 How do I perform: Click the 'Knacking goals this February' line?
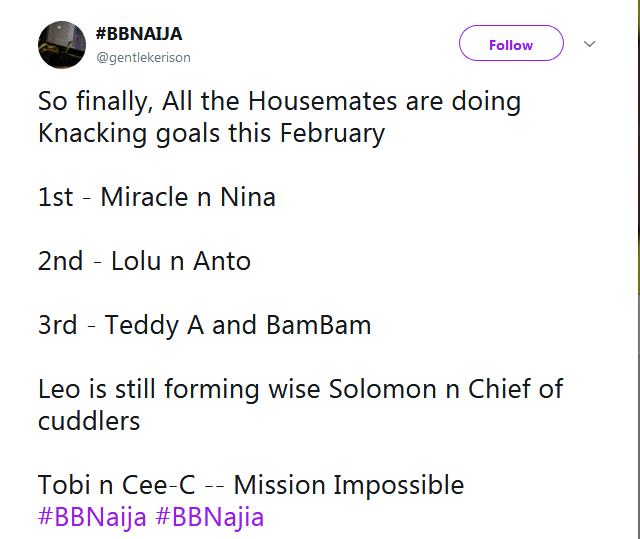(x=211, y=133)
